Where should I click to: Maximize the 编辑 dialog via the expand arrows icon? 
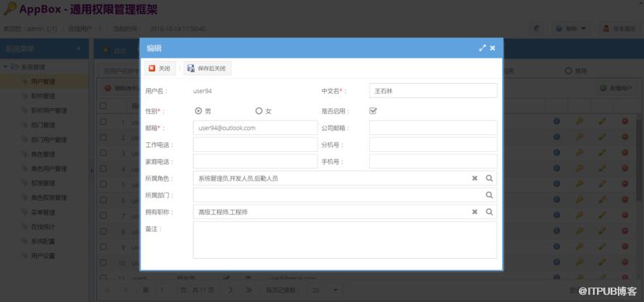pyautogui.click(x=482, y=48)
